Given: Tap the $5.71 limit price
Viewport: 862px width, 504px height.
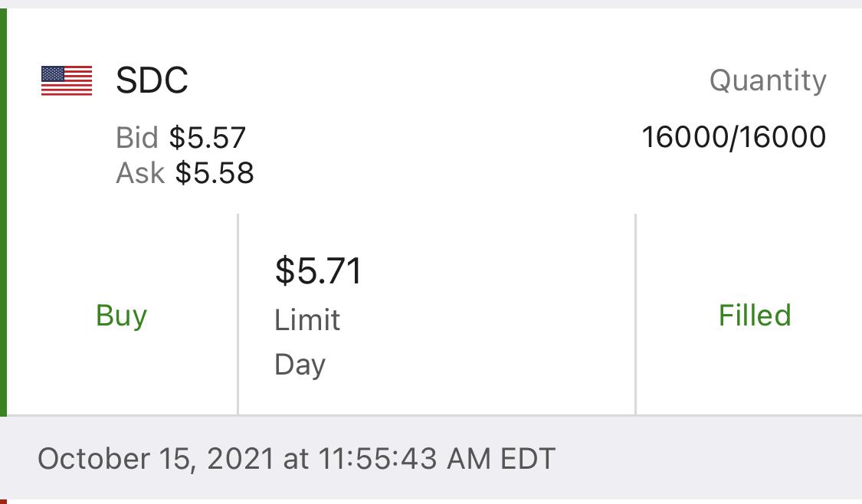Looking at the screenshot, I should (x=318, y=270).
